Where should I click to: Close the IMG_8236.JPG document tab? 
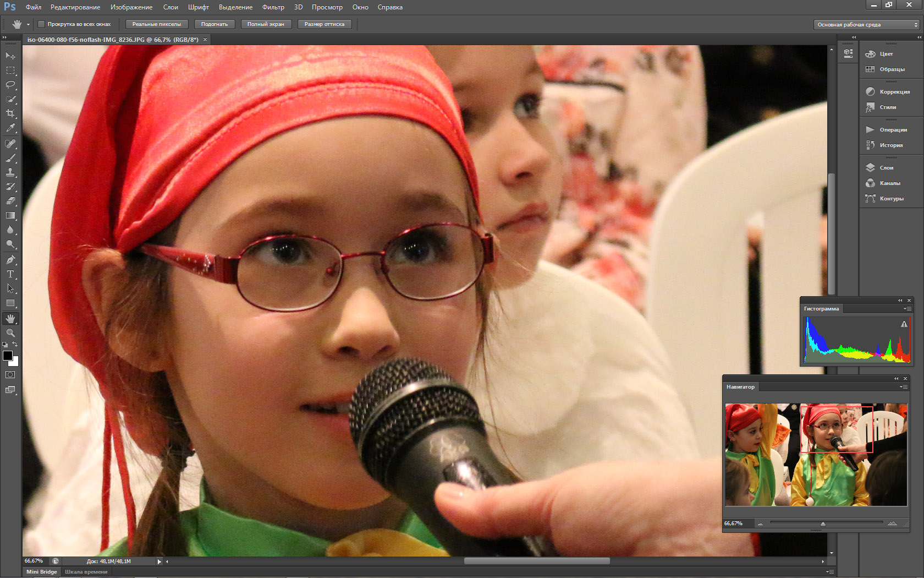205,40
